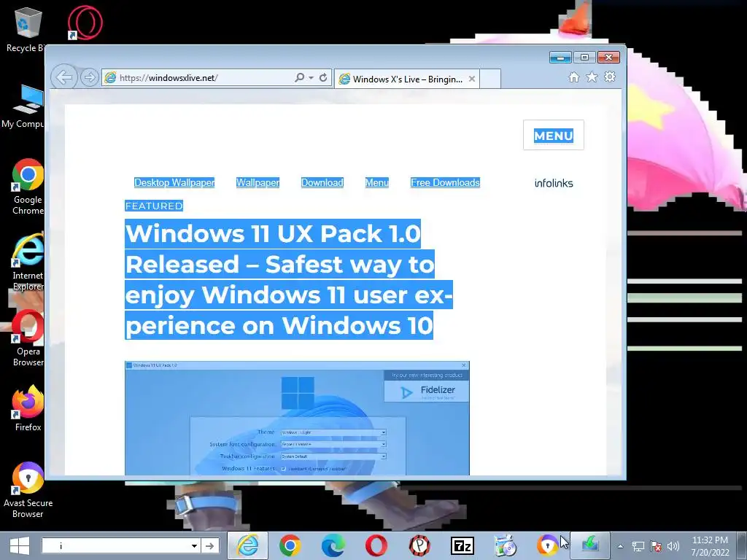Screen dimensions: 747x560
Task: Open the Home page icon
Action: tap(574, 77)
